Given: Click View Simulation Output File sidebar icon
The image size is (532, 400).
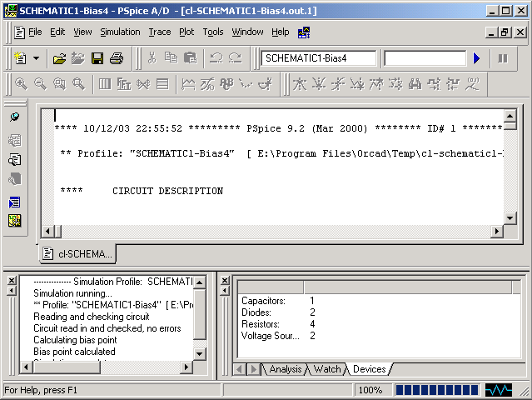Looking at the screenshot, I should tap(15, 160).
